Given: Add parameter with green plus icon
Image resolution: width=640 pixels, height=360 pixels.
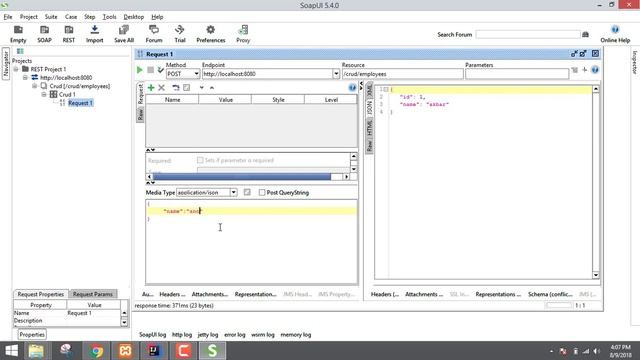Looking at the screenshot, I should (151, 87).
